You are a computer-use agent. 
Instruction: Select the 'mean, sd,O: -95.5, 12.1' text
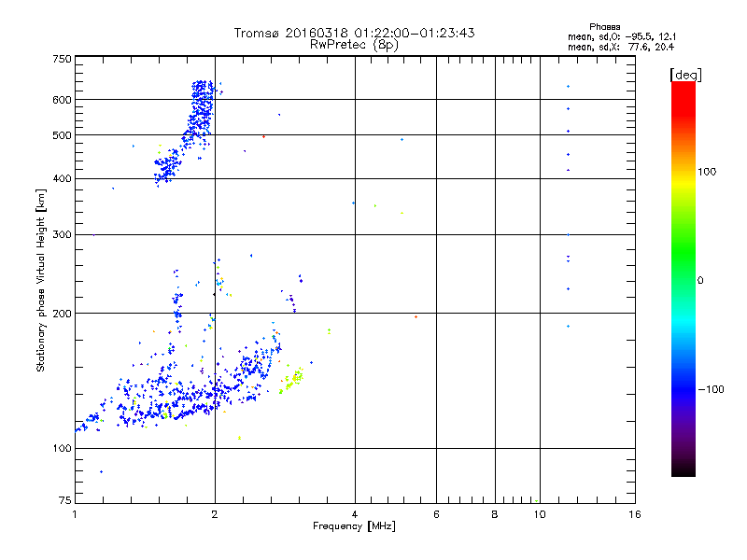pyautogui.click(x=622, y=36)
